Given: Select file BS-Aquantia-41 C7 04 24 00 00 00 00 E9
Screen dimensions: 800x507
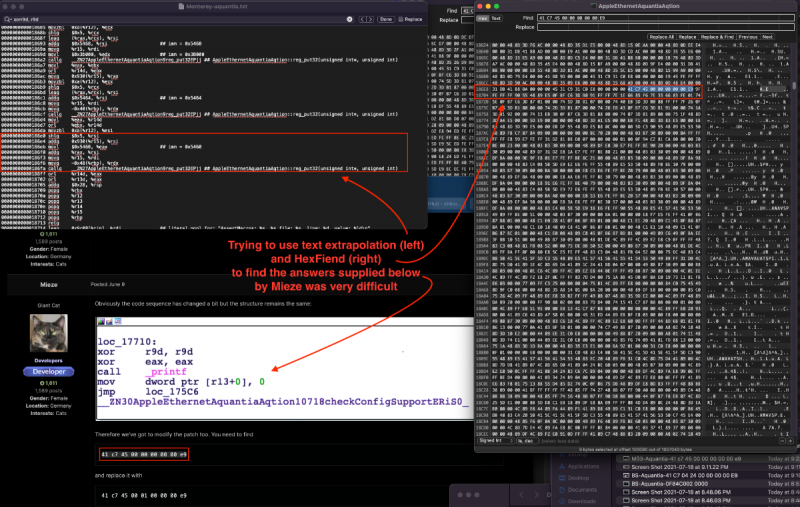Looking at the screenshot, I should coord(684,475).
